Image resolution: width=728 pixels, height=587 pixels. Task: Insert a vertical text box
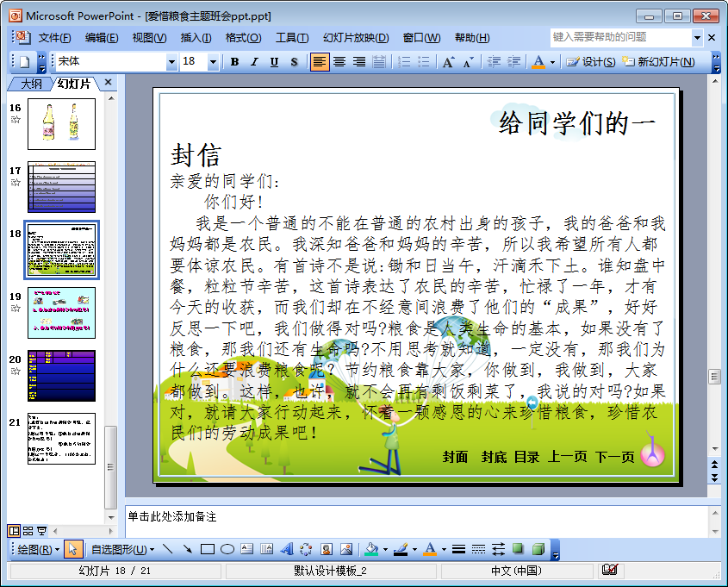pyautogui.click(x=266, y=549)
